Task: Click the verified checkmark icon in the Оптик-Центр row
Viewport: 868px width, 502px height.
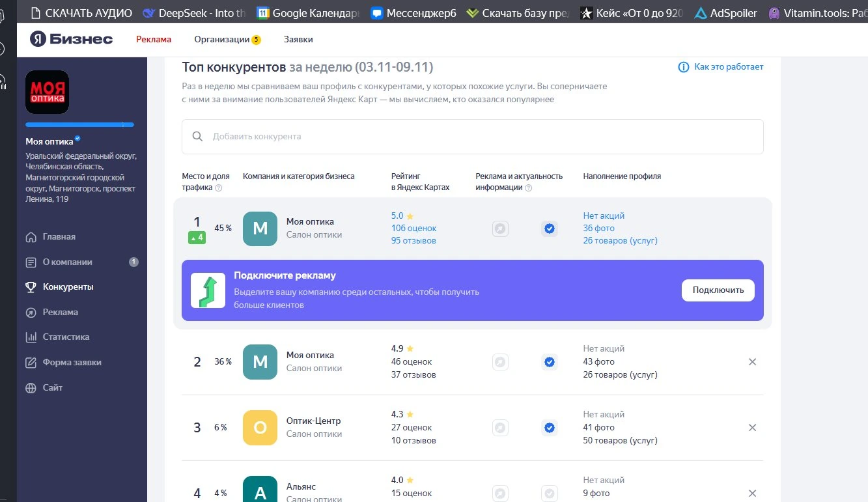Action: [550, 428]
